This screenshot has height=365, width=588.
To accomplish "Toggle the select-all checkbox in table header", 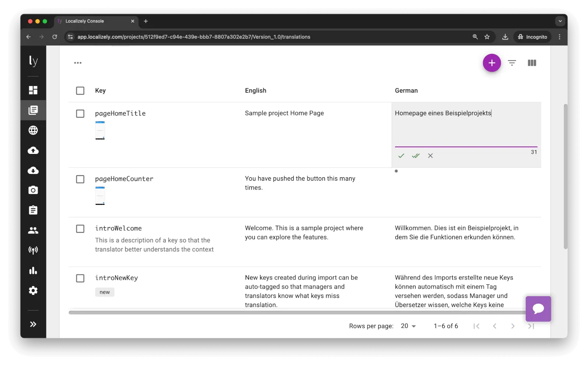I will click(80, 91).
